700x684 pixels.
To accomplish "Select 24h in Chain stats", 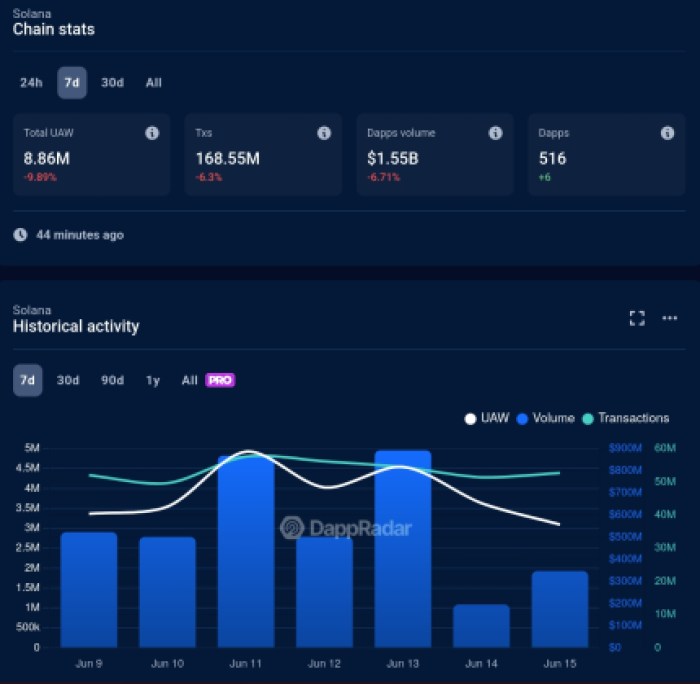I will [31, 83].
